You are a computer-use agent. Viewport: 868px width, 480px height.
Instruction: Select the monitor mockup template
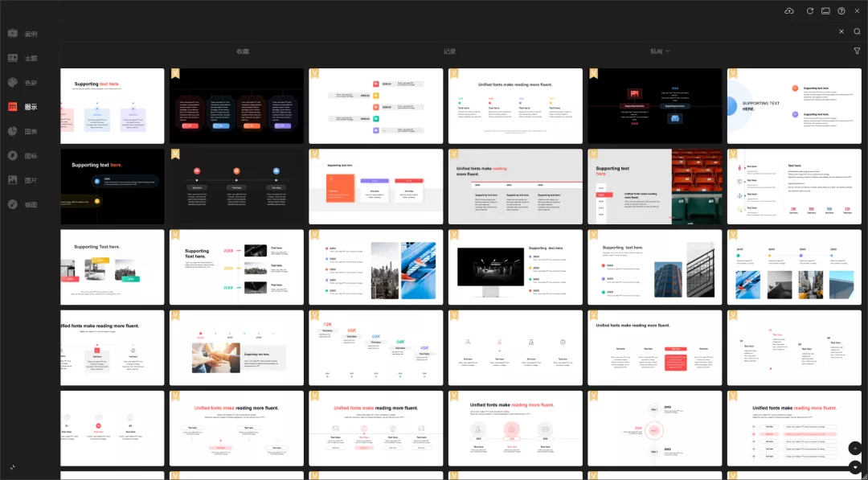coord(515,267)
